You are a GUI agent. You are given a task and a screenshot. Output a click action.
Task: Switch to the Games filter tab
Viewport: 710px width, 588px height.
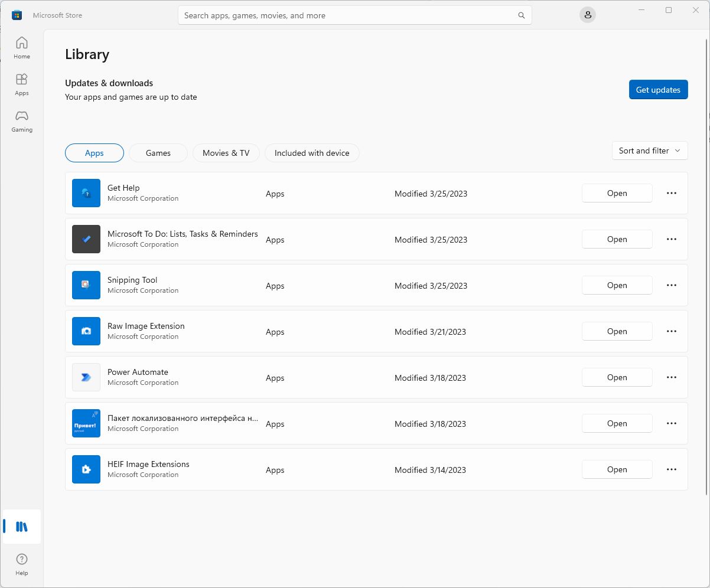158,153
